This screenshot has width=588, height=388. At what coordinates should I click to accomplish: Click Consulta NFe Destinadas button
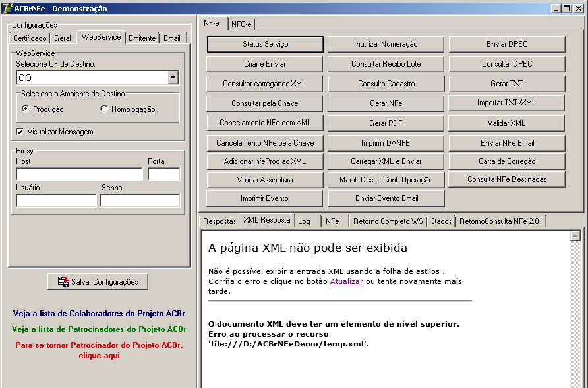(507, 179)
